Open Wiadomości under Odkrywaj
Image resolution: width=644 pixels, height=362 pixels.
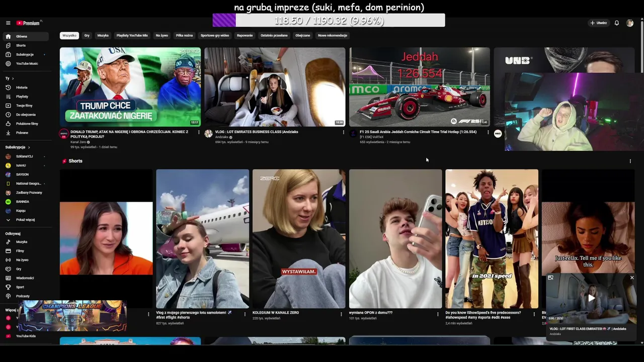(x=27, y=278)
